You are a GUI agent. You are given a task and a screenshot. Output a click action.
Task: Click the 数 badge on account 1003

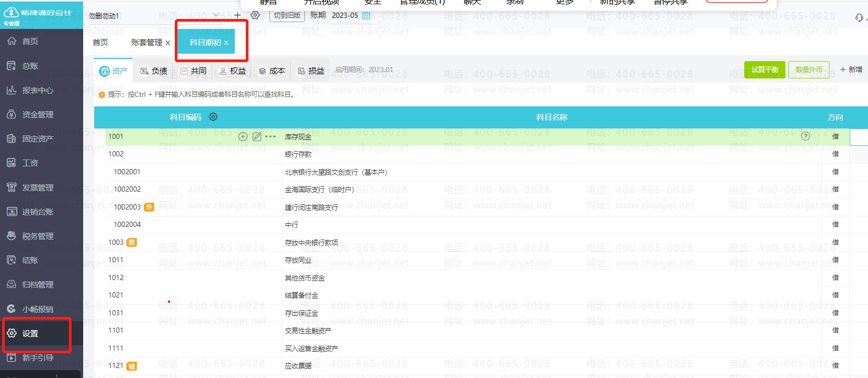point(132,242)
